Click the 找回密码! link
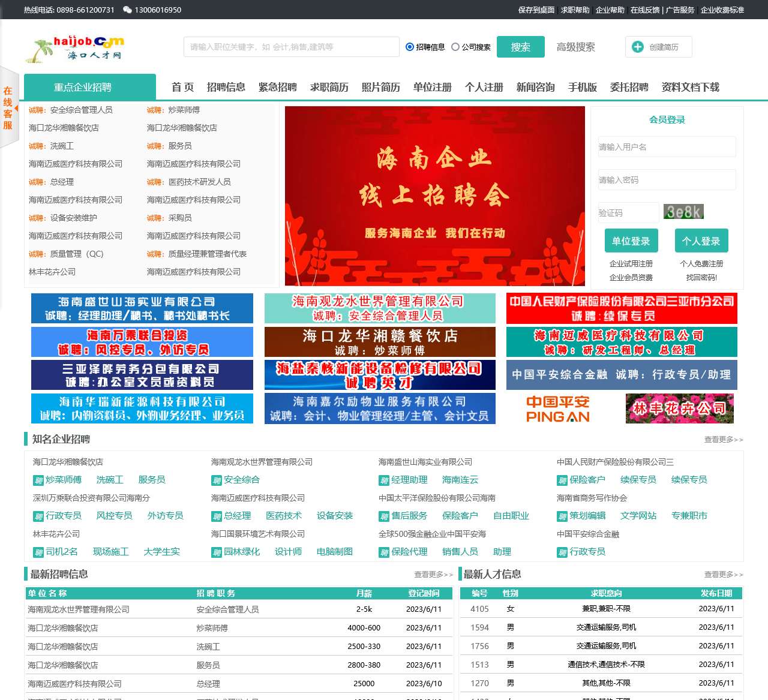 tap(701, 278)
